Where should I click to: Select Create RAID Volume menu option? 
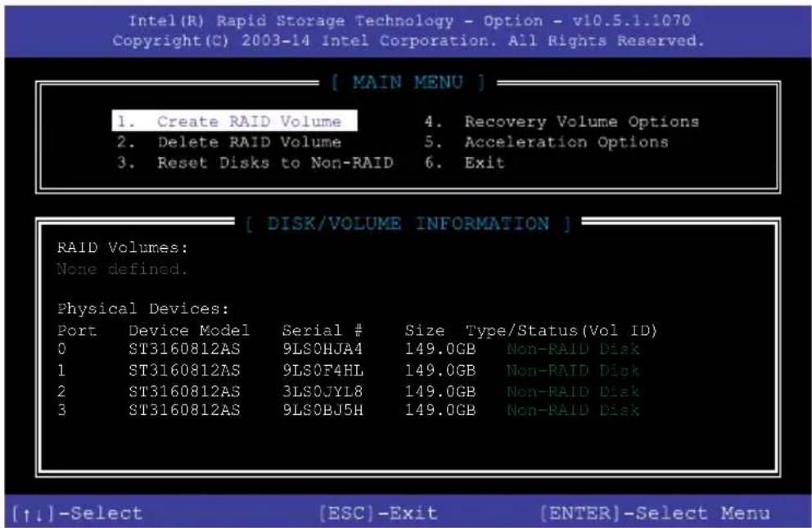(234, 120)
